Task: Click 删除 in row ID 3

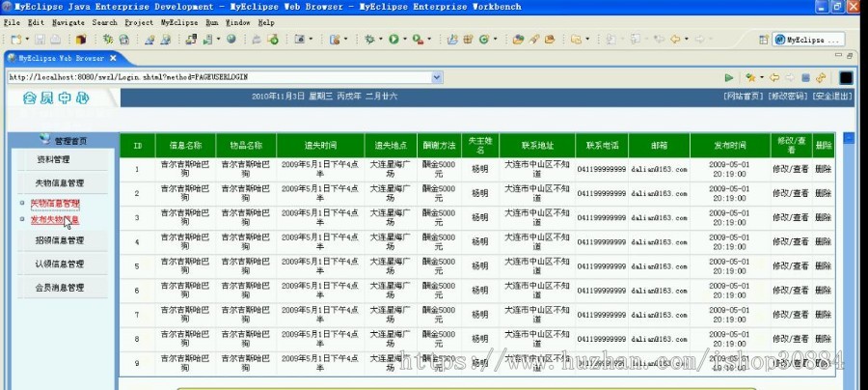Action: point(824,218)
